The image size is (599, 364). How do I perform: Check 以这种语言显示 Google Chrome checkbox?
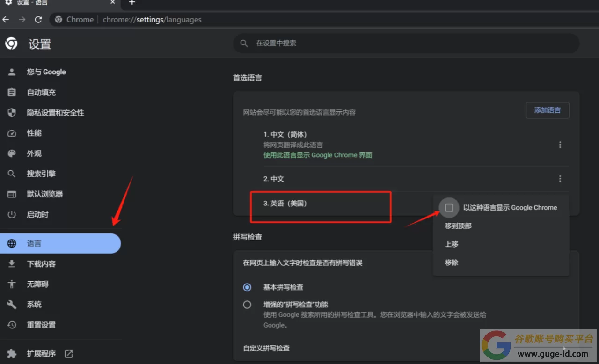click(449, 208)
